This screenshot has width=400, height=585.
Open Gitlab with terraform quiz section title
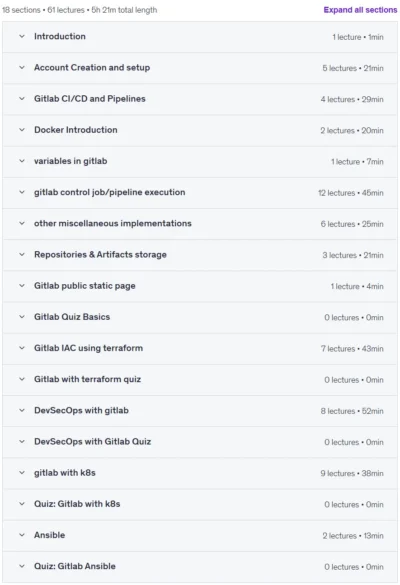[x=88, y=379]
